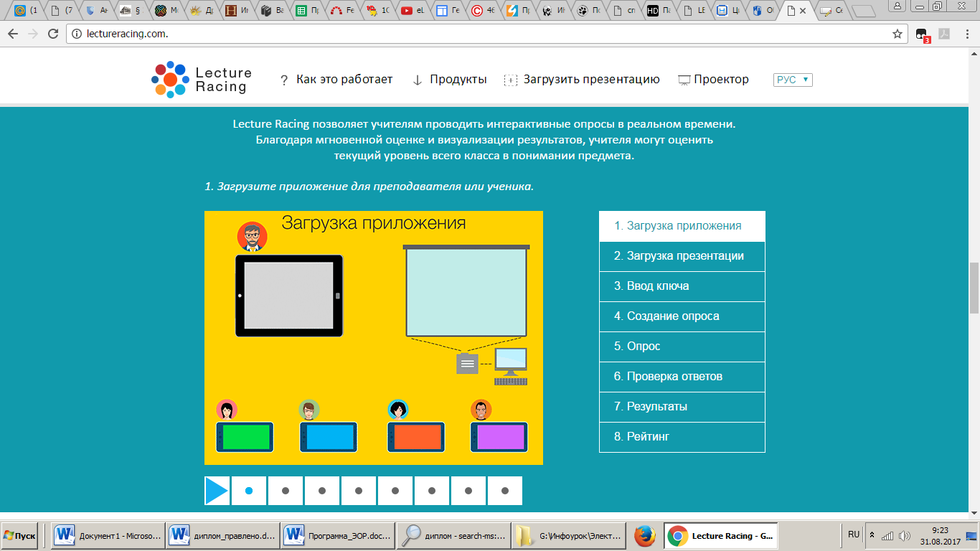Select the fifth slide dot
Screen dimensions: 980x551
[395, 491]
